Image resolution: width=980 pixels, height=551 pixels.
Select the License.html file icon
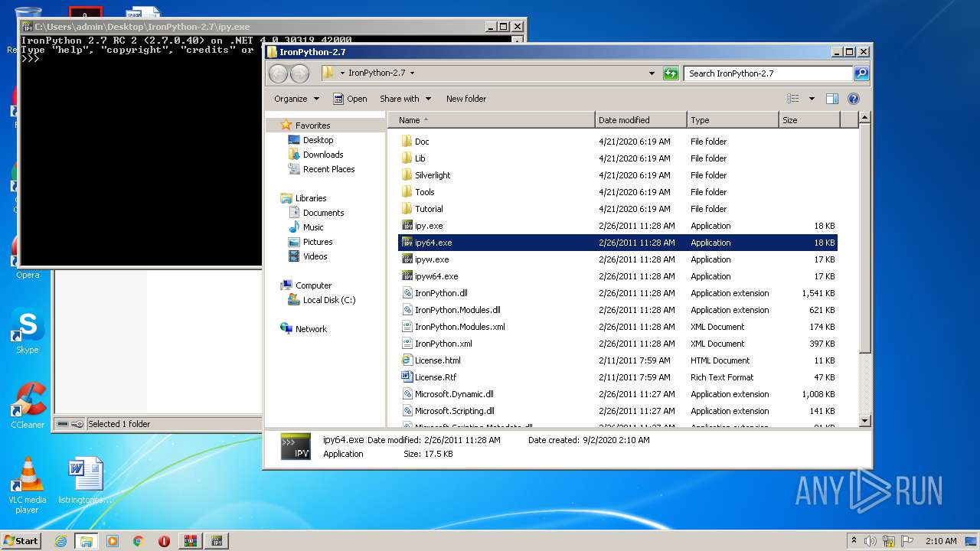(x=407, y=360)
